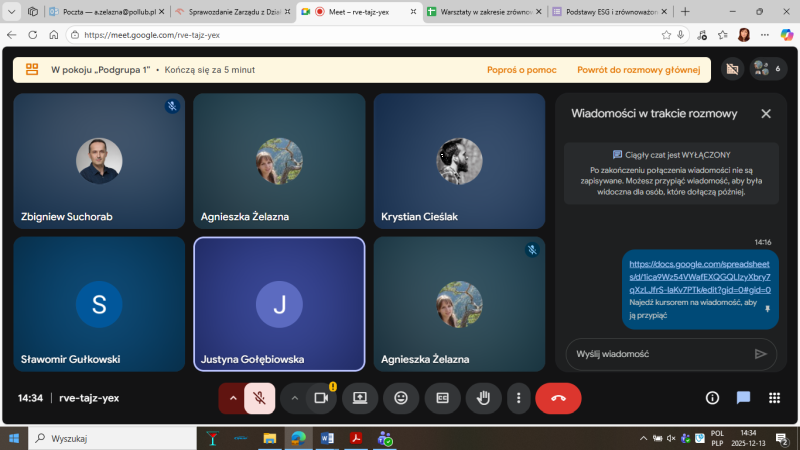This screenshot has width=800, height=450.
Task: Share your screen with the present button
Action: pos(360,397)
